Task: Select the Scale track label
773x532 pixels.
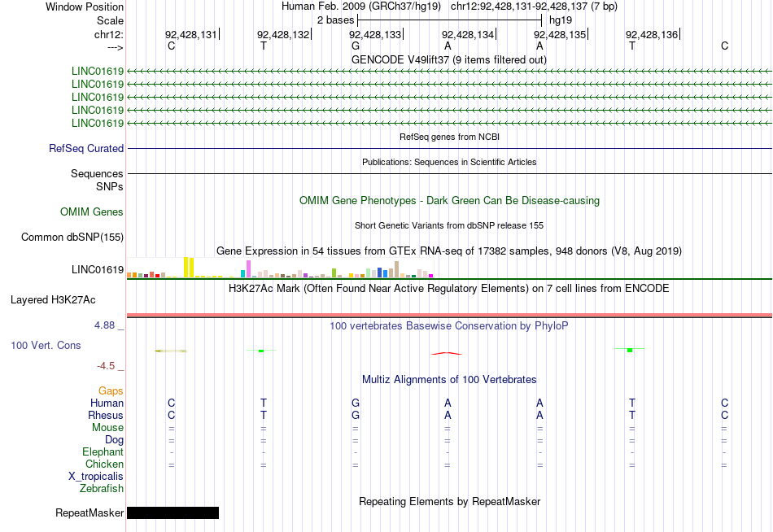Action: (110, 20)
